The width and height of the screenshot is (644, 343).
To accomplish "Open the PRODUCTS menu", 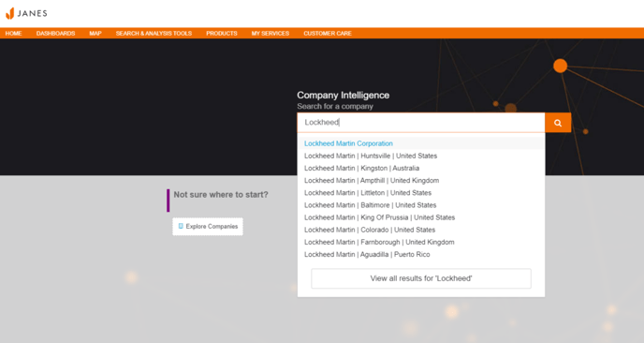I will pos(221,34).
